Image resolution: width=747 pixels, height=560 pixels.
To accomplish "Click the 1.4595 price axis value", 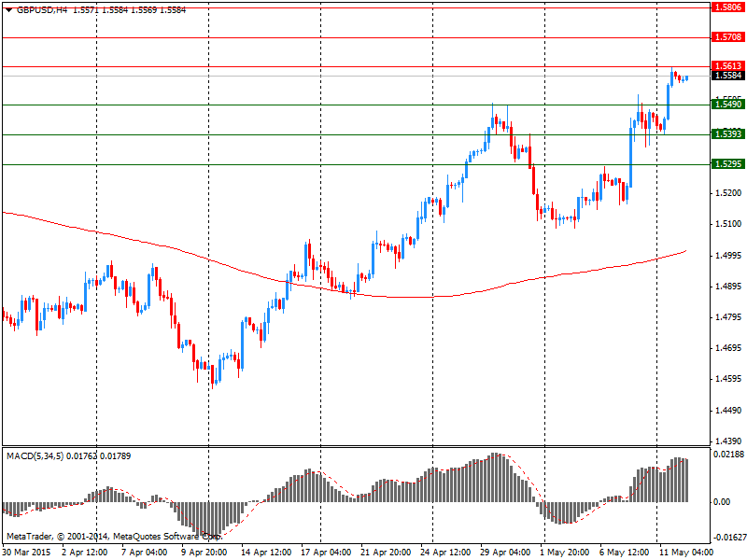I will [728, 379].
